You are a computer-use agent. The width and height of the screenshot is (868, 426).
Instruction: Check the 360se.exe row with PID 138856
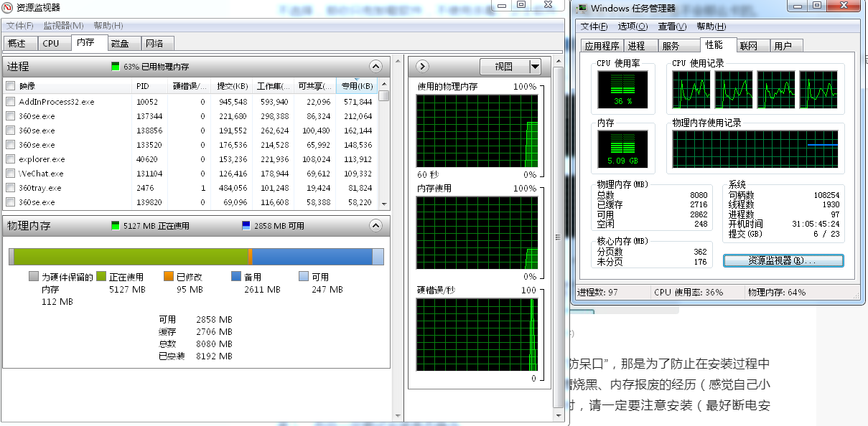coord(10,131)
